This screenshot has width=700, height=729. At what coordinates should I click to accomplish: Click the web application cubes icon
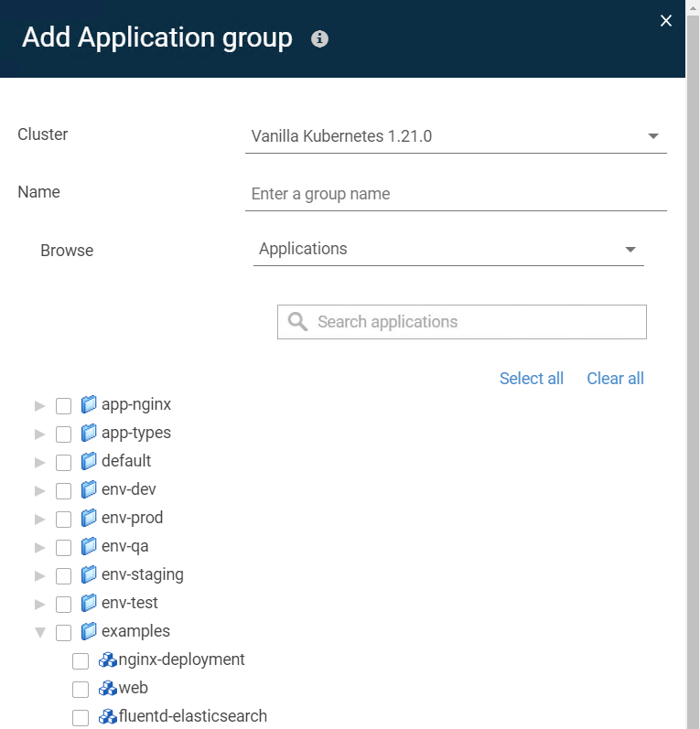click(x=107, y=688)
